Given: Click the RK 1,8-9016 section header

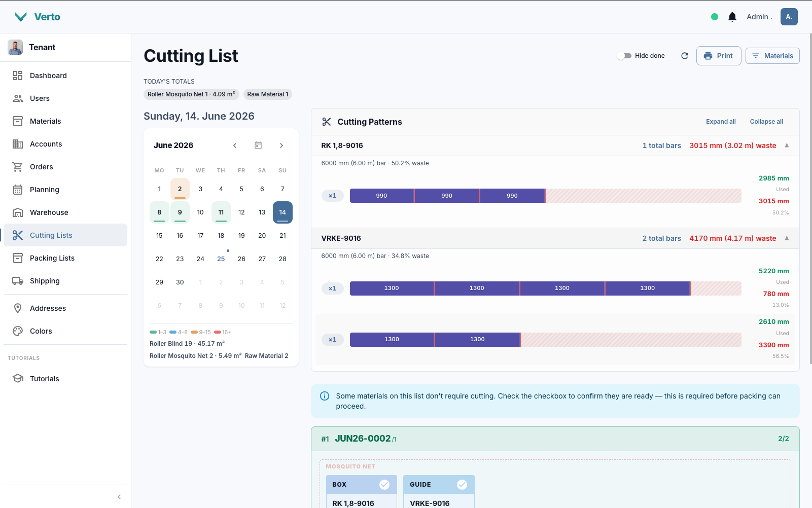Looking at the screenshot, I should (x=555, y=146).
